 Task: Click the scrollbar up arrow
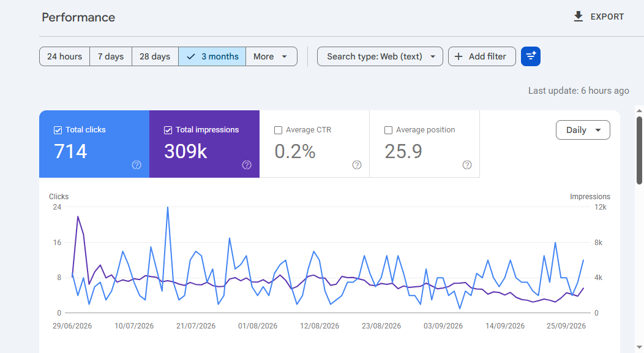click(639, 111)
